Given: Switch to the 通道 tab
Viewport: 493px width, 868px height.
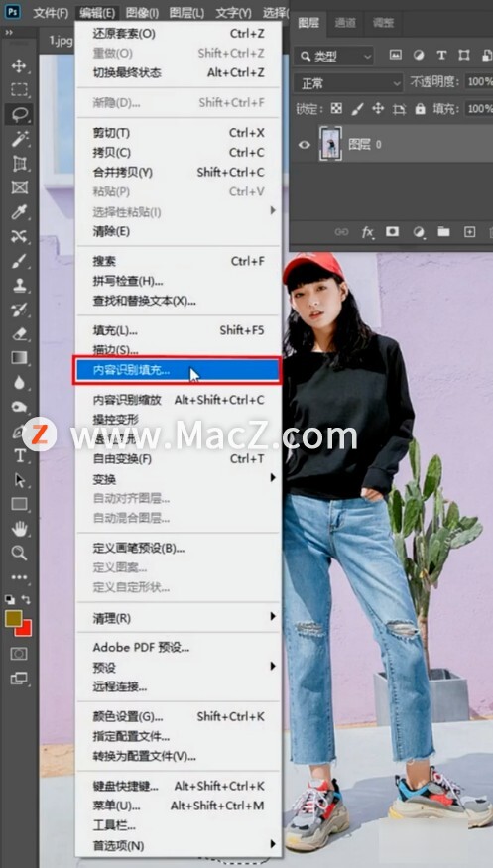Looking at the screenshot, I should [x=345, y=23].
